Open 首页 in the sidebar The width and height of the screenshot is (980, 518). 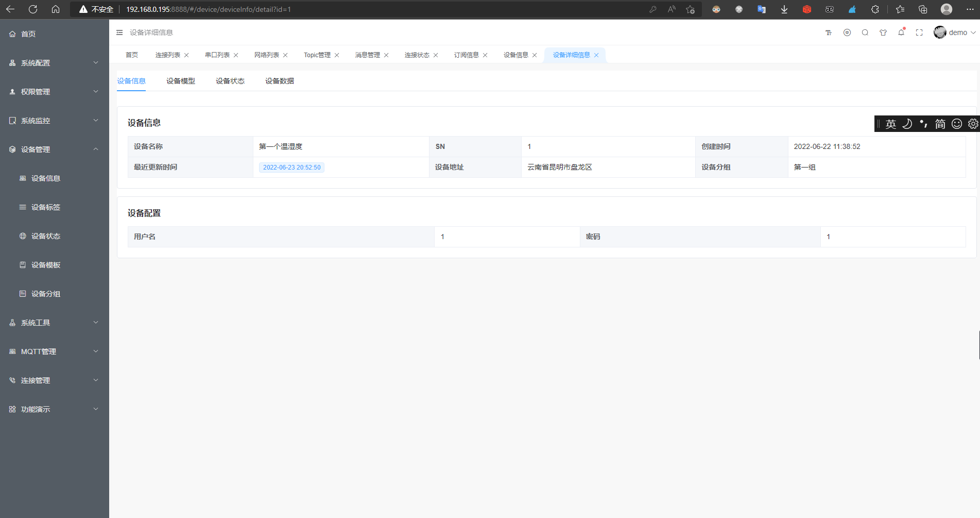(55, 34)
